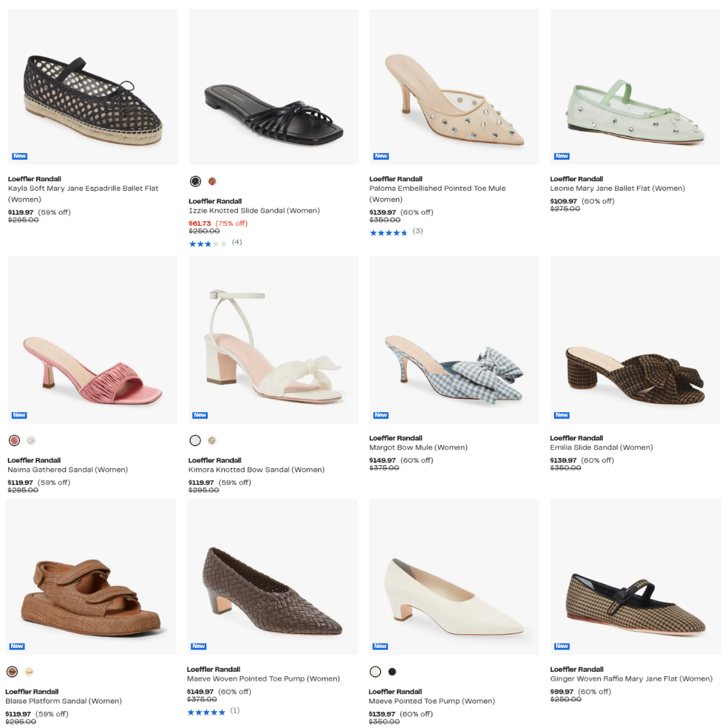Click the Emilia Slide Sandal product title
The image size is (728, 728).
click(x=601, y=448)
